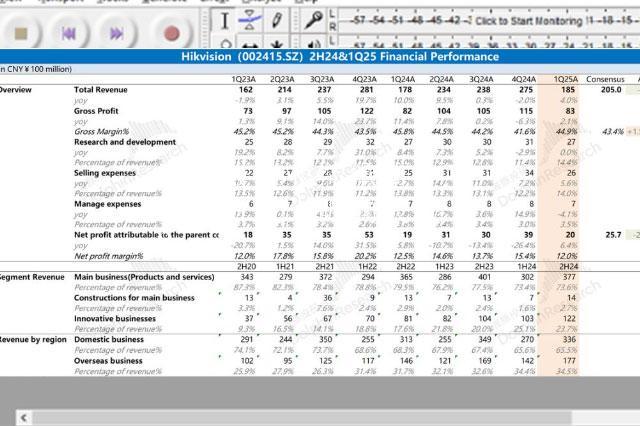Click the 'Net profit attributable to the parent' label
The image size is (640, 426).
146,235
